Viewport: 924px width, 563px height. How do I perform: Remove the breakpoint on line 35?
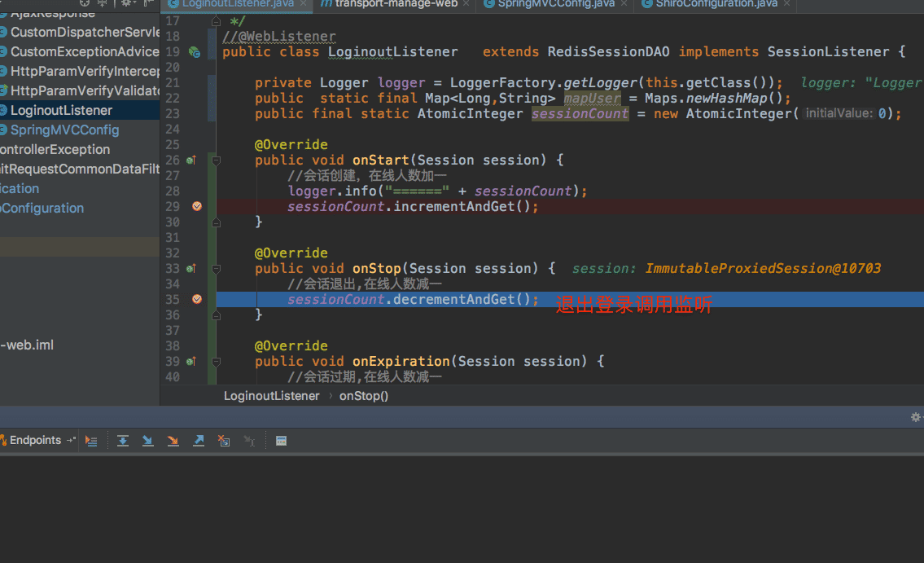click(x=196, y=299)
